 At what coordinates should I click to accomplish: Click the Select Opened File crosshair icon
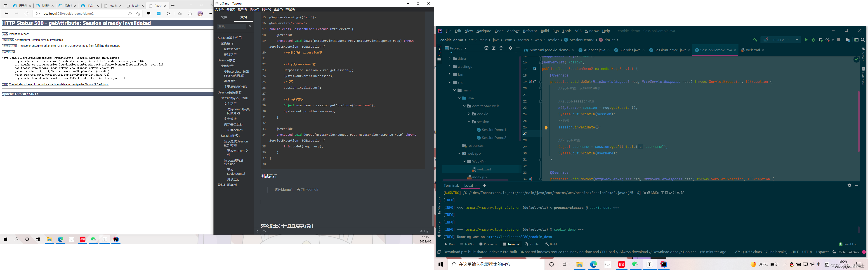(x=486, y=48)
